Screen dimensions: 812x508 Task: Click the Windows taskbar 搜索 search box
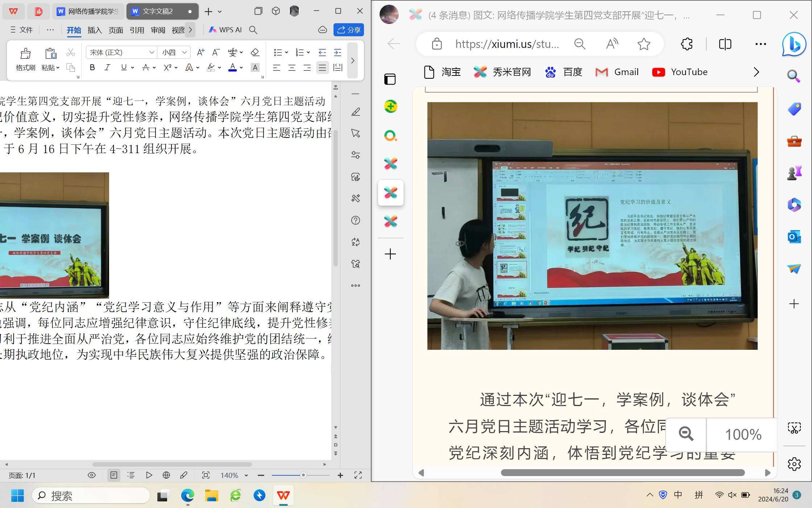(91, 496)
